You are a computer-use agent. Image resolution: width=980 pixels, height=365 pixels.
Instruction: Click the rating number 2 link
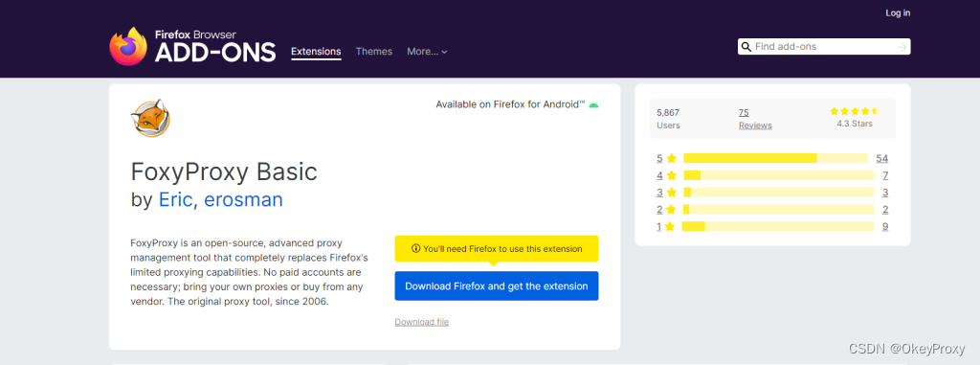coord(659,209)
